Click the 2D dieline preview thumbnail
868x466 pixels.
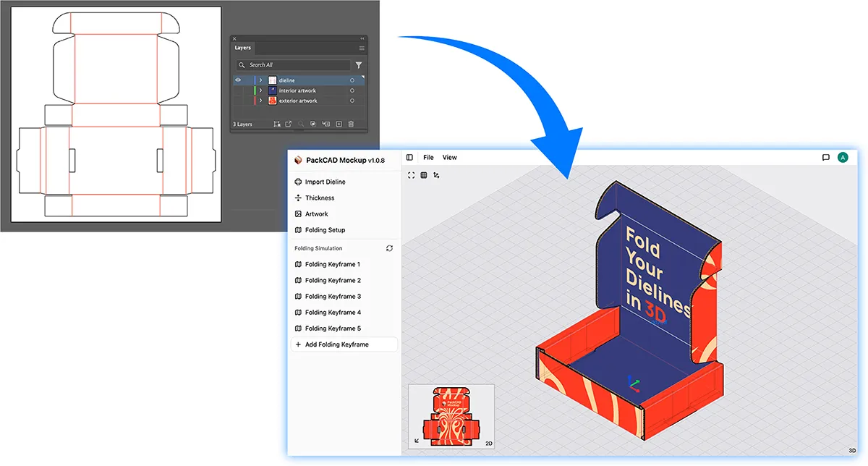click(x=451, y=416)
